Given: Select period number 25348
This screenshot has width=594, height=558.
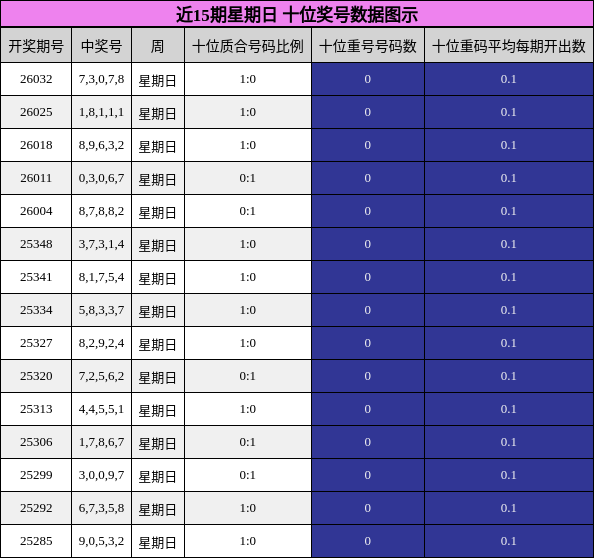Looking at the screenshot, I should click(36, 244).
